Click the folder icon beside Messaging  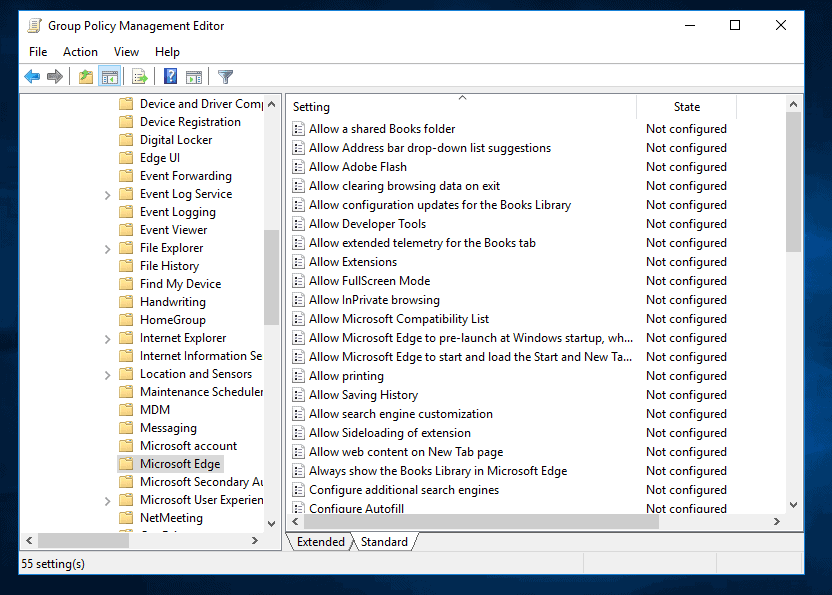tap(126, 428)
